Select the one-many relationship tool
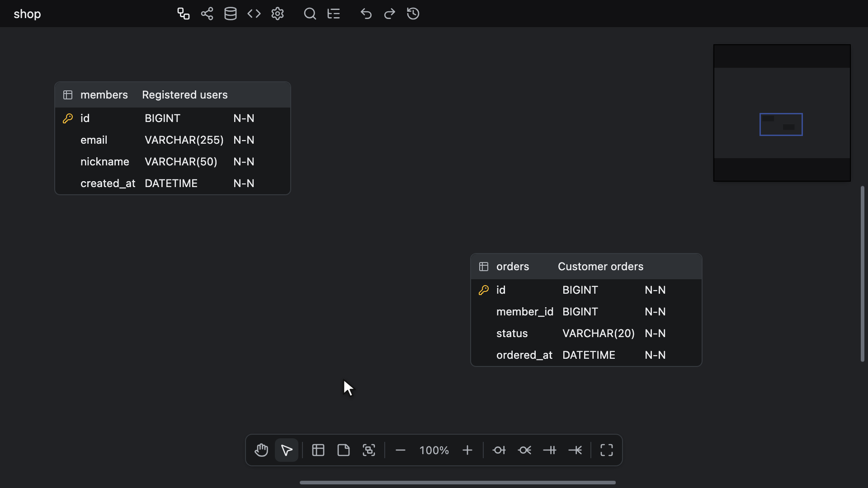 pos(575,450)
